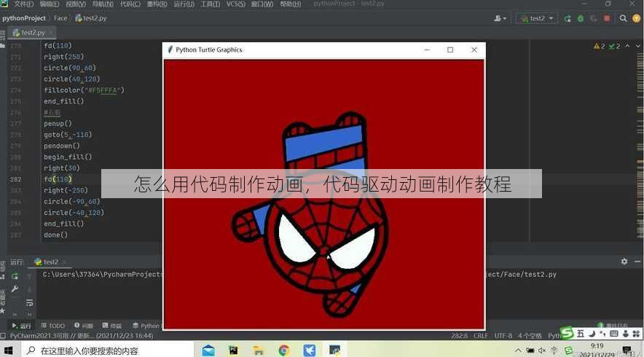
Task: Click wrench settings icon in Run panel
Action: point(15,289)
